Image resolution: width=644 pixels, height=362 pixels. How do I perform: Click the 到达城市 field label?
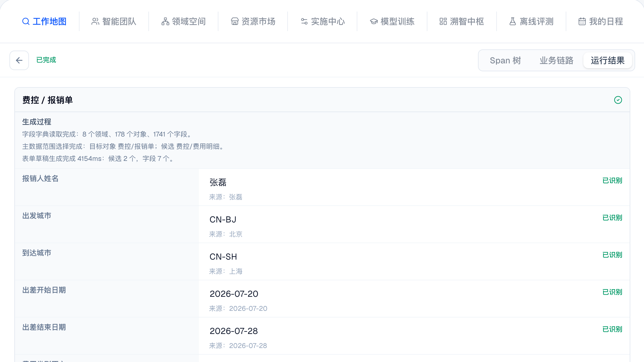pos(37,253)
